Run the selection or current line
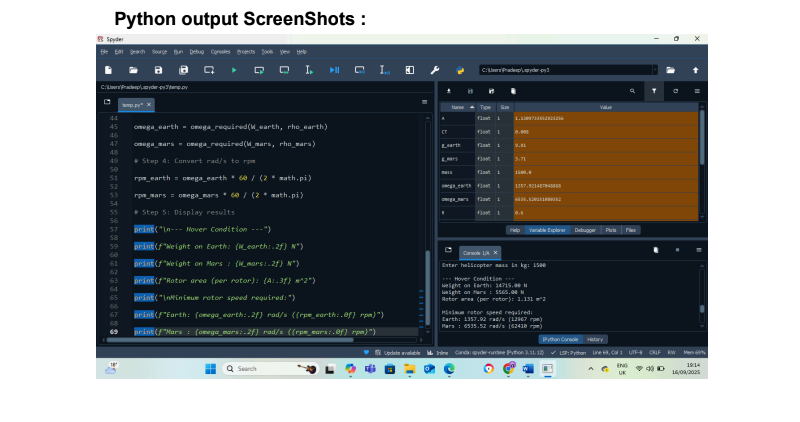 coord(309,70)
